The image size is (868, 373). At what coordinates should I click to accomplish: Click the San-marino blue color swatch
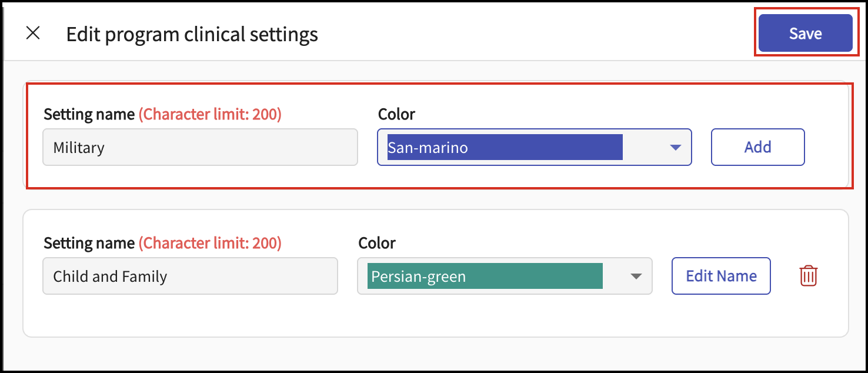pos(505,147)
